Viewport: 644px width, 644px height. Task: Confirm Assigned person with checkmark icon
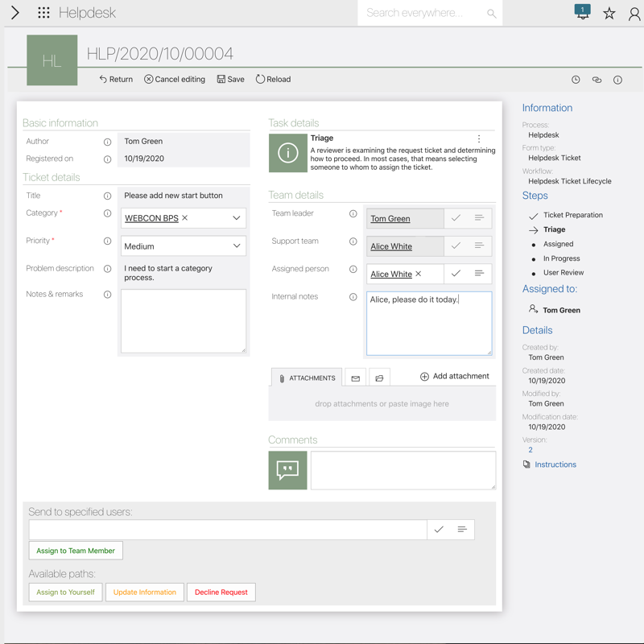point(456,274)
